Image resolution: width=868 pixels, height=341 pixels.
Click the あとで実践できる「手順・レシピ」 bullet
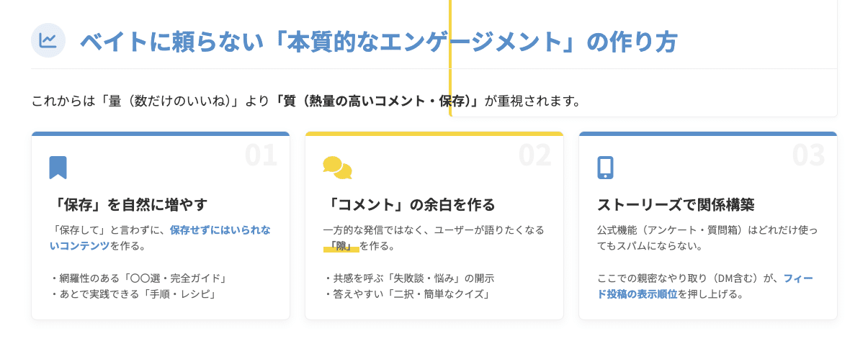[133, 294]
